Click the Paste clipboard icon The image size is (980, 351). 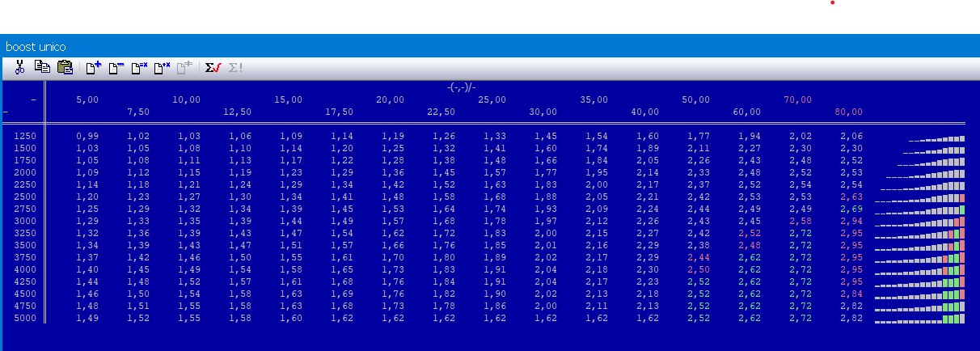tap(65, 68)
